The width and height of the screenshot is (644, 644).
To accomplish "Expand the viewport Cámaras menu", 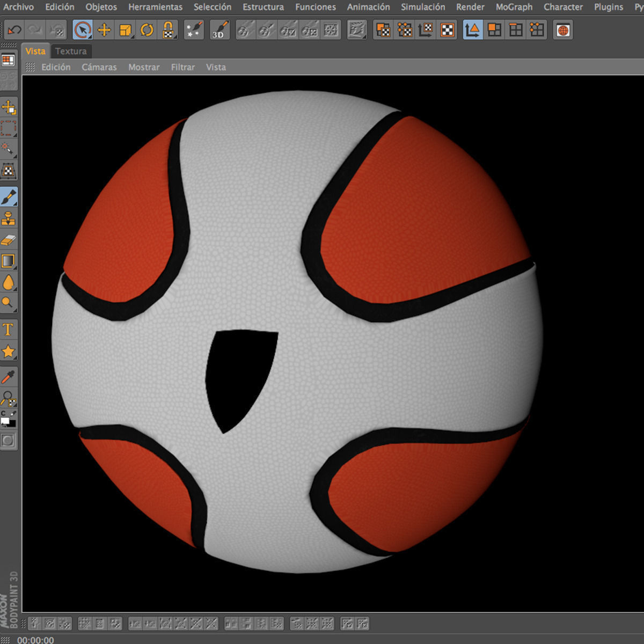I will pos(99,67).
